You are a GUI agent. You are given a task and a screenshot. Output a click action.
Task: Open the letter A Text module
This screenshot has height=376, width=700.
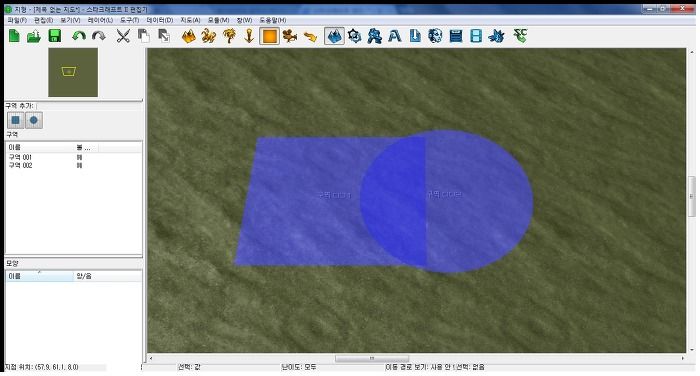[395, 36]
